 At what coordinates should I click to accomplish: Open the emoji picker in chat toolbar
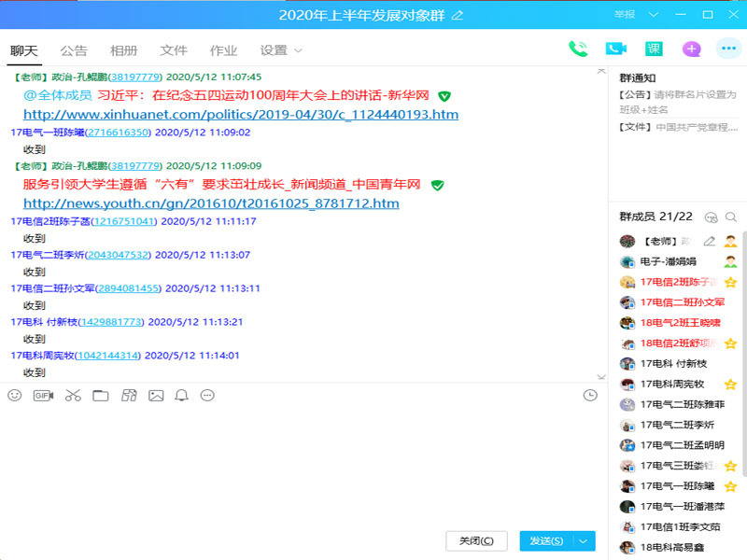tap(14, 396)
